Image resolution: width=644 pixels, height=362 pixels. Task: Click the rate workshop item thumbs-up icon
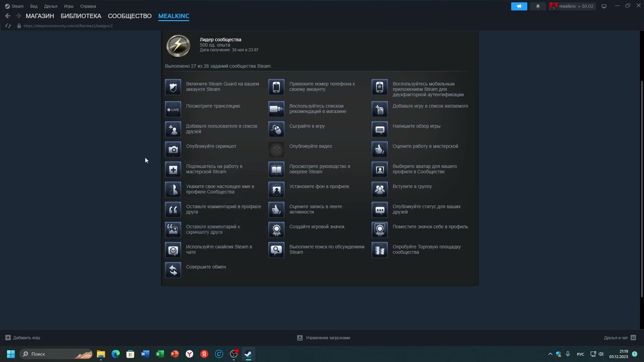[x=380, y=149]
